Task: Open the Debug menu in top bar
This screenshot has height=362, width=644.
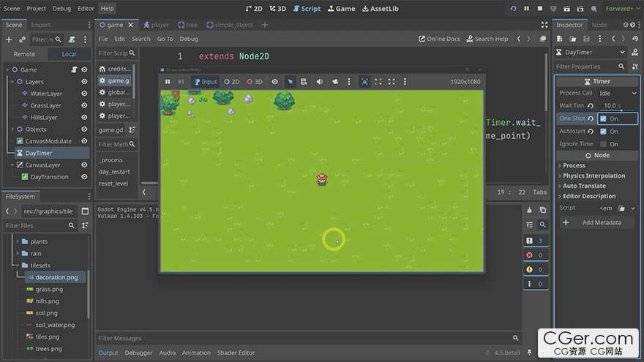Action: pos(62,8)
